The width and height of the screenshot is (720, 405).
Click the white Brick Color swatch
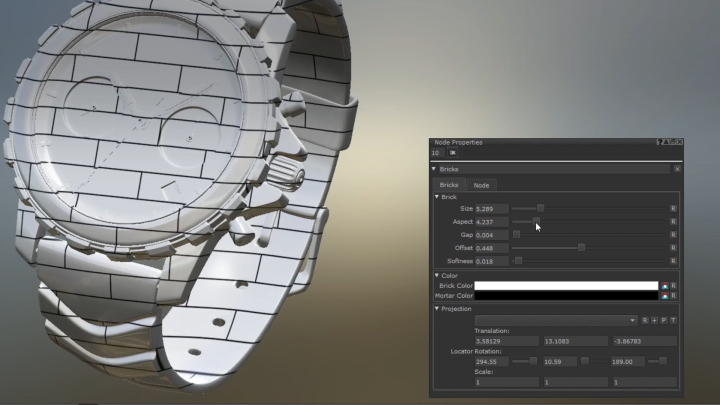tap(566, 285)
